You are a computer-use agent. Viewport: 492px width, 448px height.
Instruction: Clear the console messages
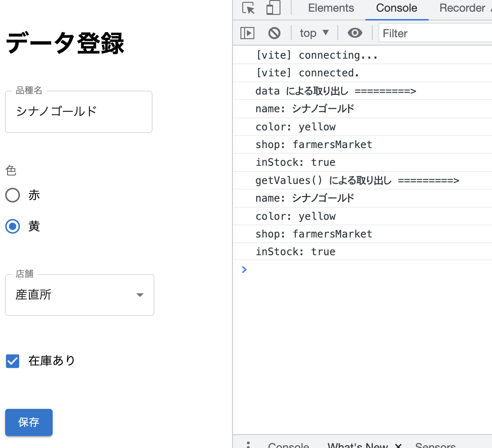click(274, 33)
